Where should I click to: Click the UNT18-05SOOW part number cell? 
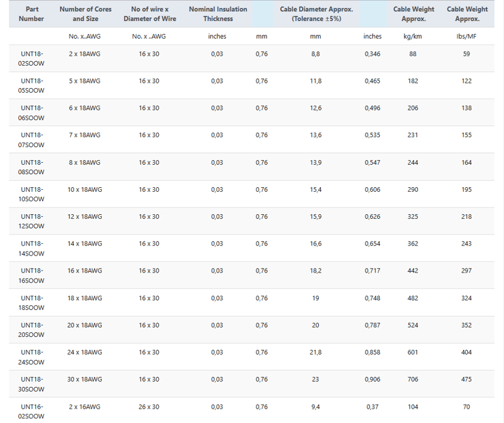pos(31,86)
